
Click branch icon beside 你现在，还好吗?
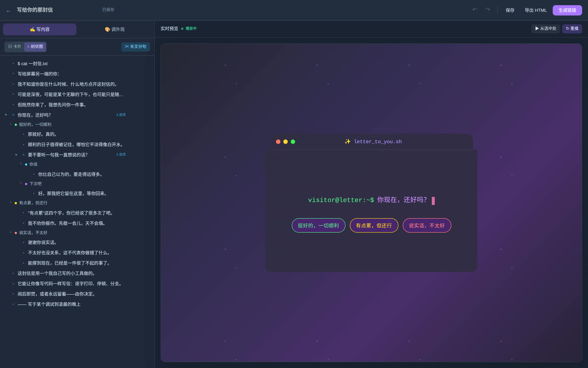pyautogui.click(x=13, y=115)
